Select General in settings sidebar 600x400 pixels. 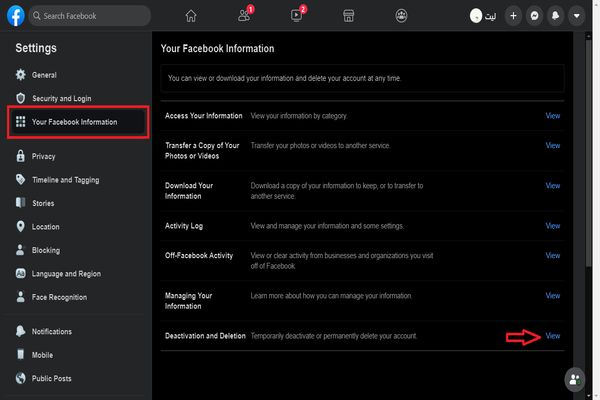coord(44,75)
